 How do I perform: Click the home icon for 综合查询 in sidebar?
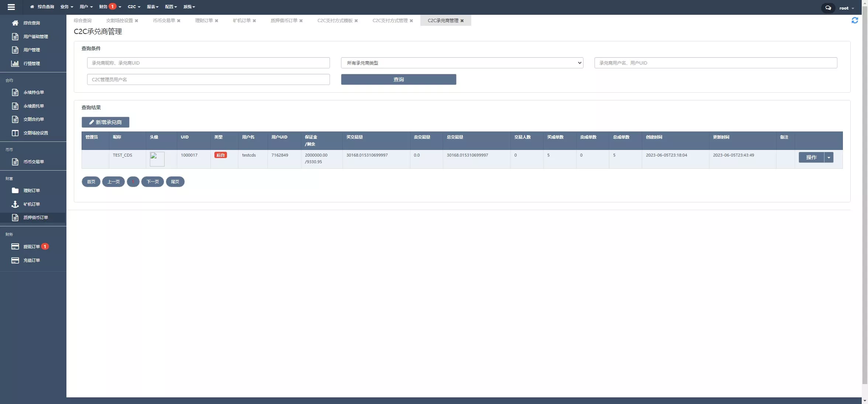click(x=15, y=23)
